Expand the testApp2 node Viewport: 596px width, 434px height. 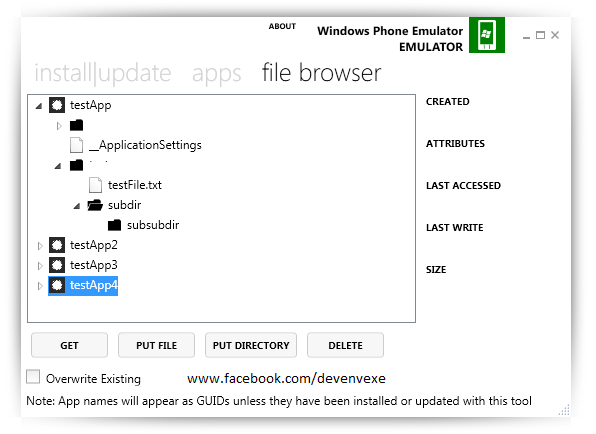point(40,246)
